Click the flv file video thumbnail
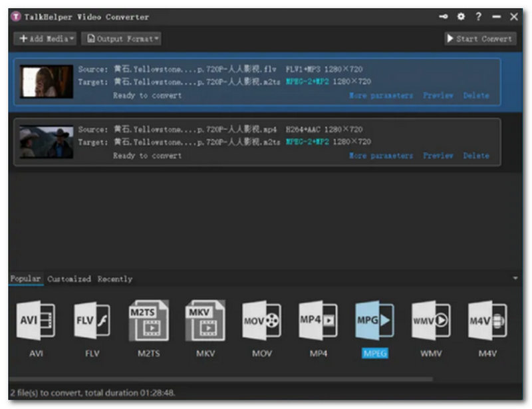 point(47,81)
